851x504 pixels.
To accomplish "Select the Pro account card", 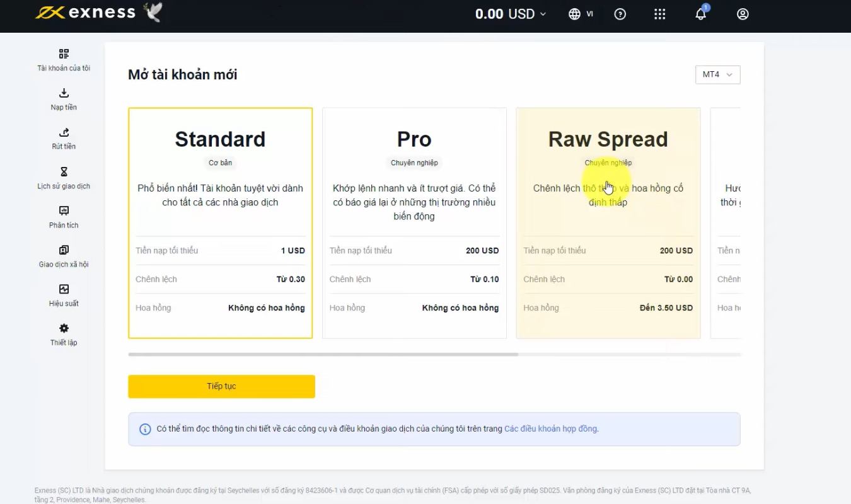I will coord(414,223).
